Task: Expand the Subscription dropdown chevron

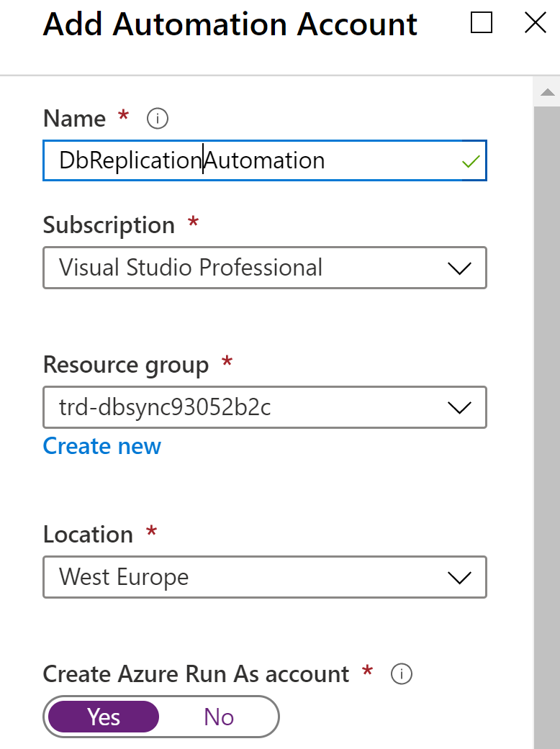Action: tap(459, 268)
